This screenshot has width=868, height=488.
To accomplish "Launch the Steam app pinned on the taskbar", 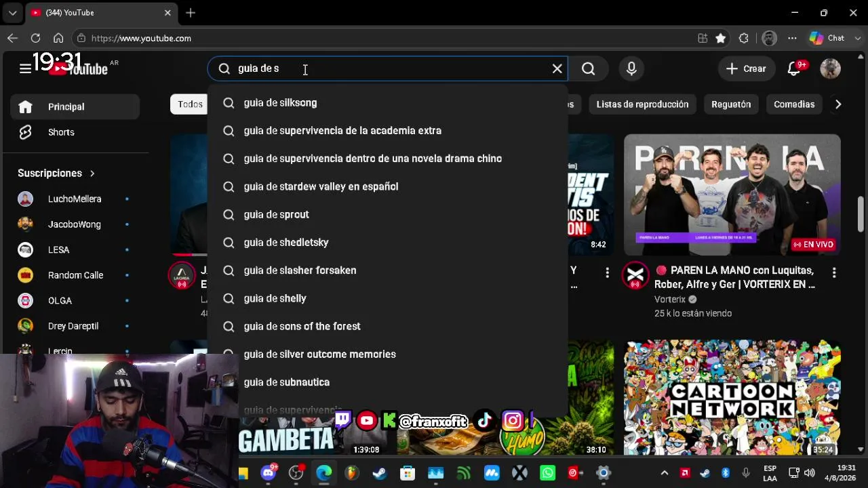I will [x=380, y=473].
